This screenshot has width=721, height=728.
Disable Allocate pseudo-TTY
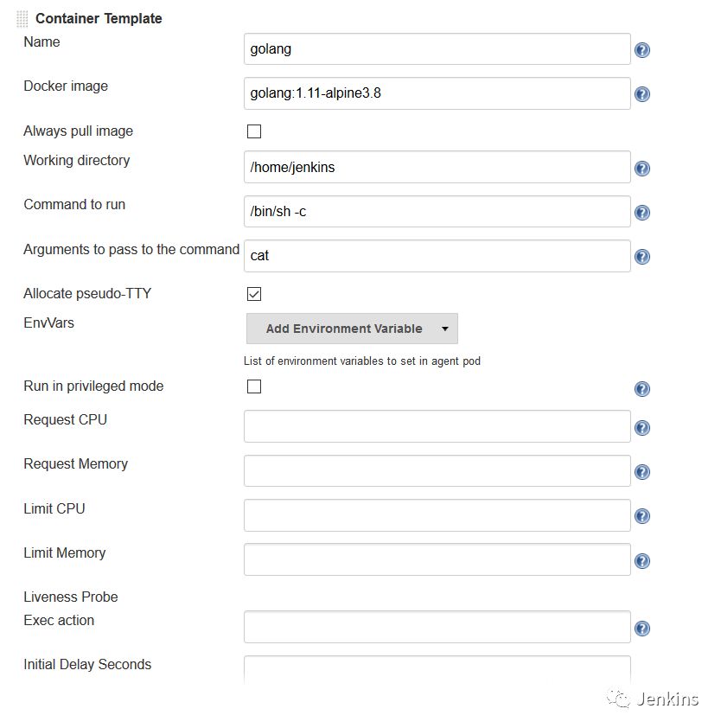[253, 293]
